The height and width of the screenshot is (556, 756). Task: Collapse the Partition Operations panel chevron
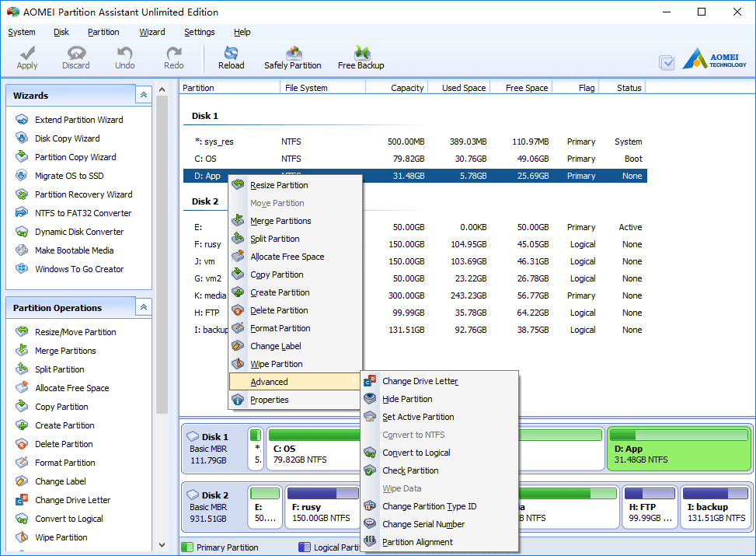coord(144,307)
